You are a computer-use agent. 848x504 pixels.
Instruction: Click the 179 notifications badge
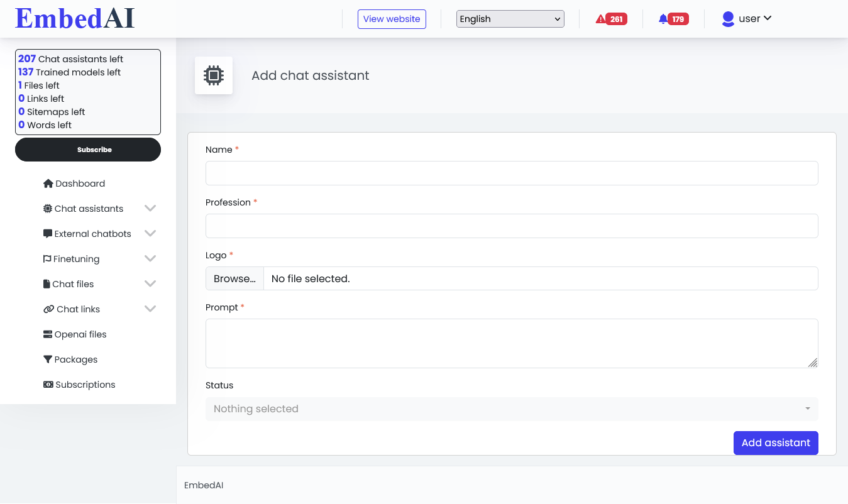[678, 19]
